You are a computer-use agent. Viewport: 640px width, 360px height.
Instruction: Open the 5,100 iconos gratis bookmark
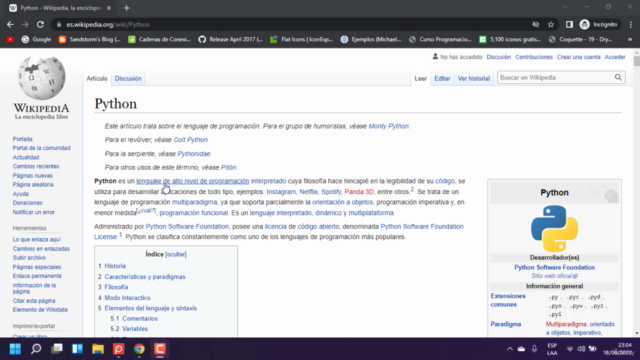pyautogui.click(x=511, y=39)
